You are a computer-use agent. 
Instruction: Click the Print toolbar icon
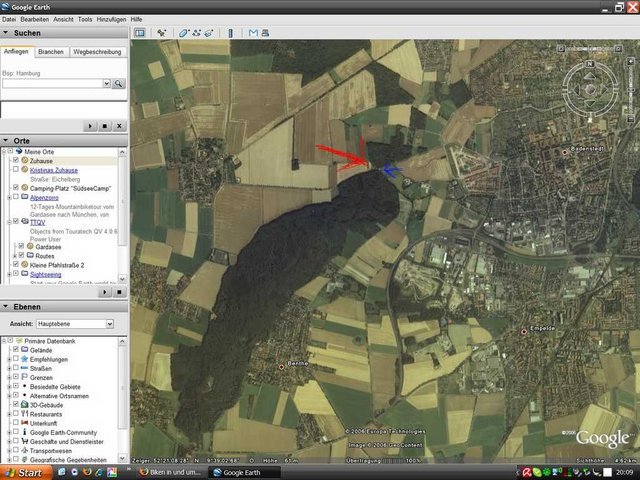[x=265, y=33]
